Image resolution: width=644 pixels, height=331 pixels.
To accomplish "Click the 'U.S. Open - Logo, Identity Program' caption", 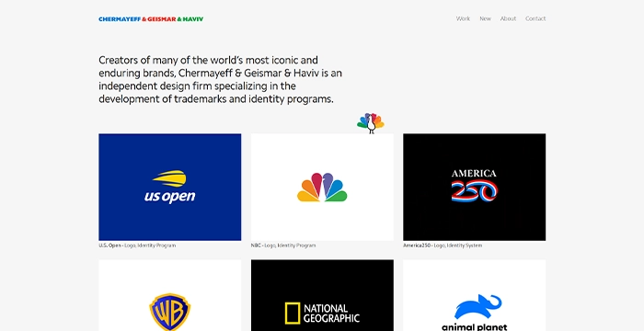I will coord(137,245).
